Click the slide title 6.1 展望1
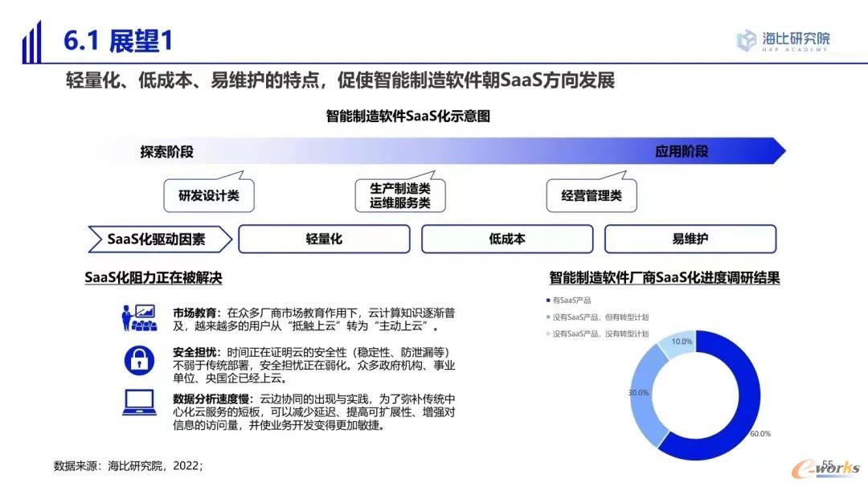This screenshot has height=487, width=868. (x=118, y=41)
